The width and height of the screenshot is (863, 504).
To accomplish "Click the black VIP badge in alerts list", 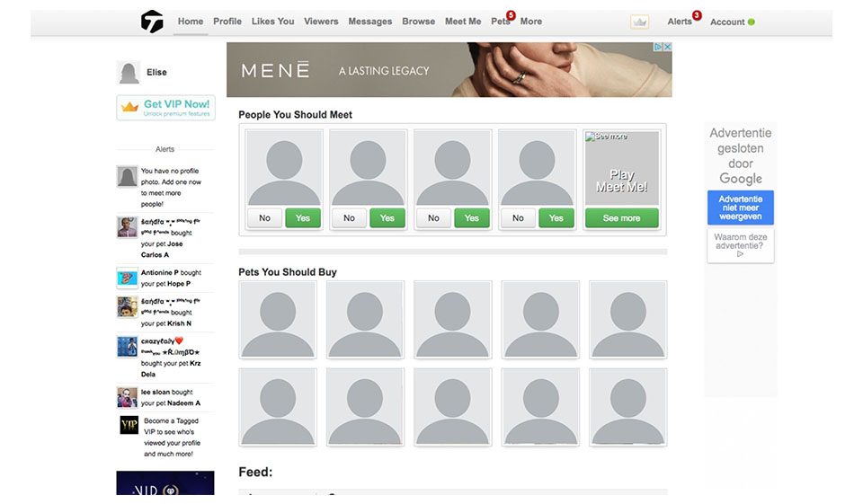I will [129, 425].
